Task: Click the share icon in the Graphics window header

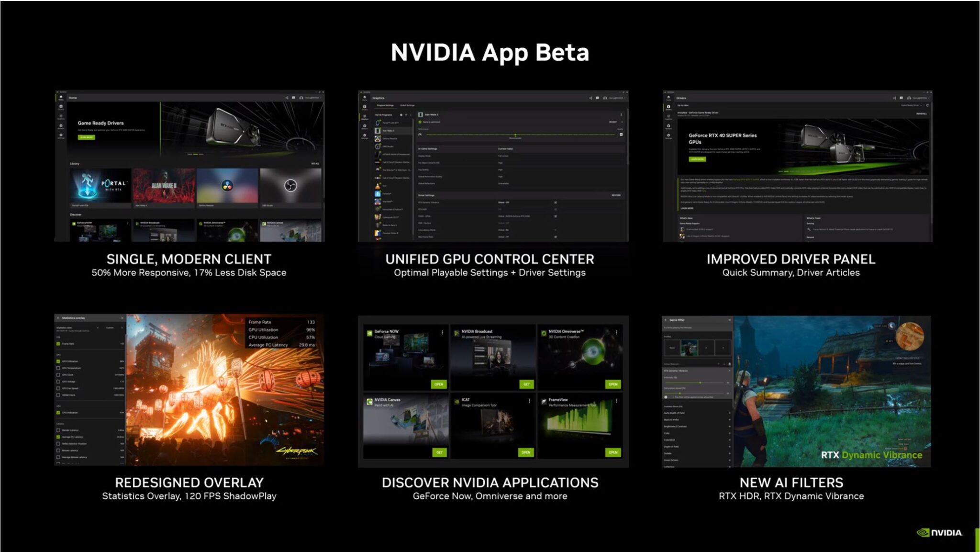Action: pos(590,98)
